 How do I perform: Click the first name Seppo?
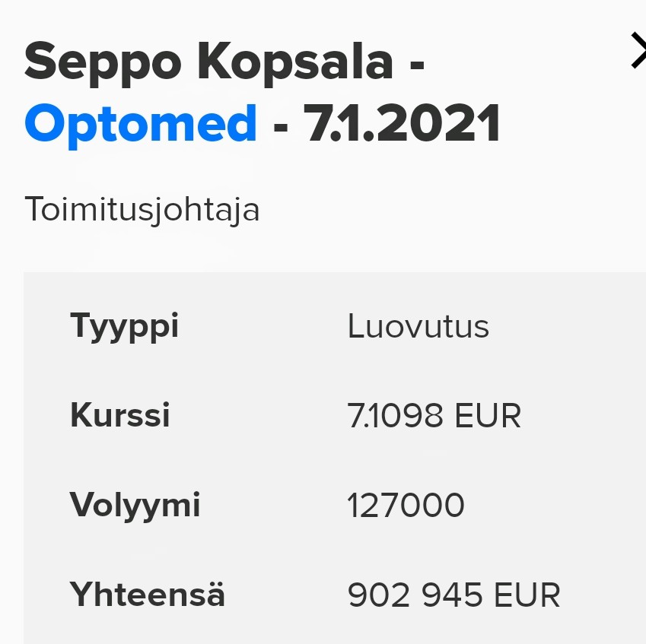pyautogui.click(x=103, y=62)
